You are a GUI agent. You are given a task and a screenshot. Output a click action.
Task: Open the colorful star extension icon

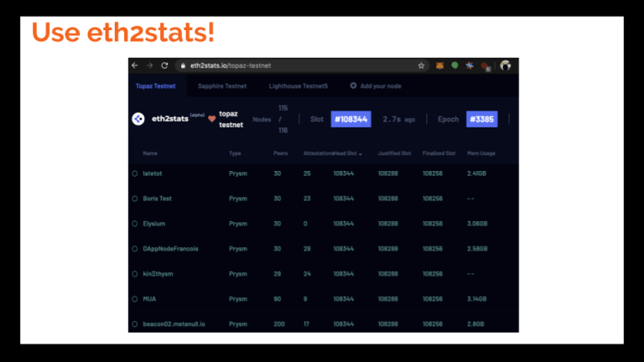(470, 65)
